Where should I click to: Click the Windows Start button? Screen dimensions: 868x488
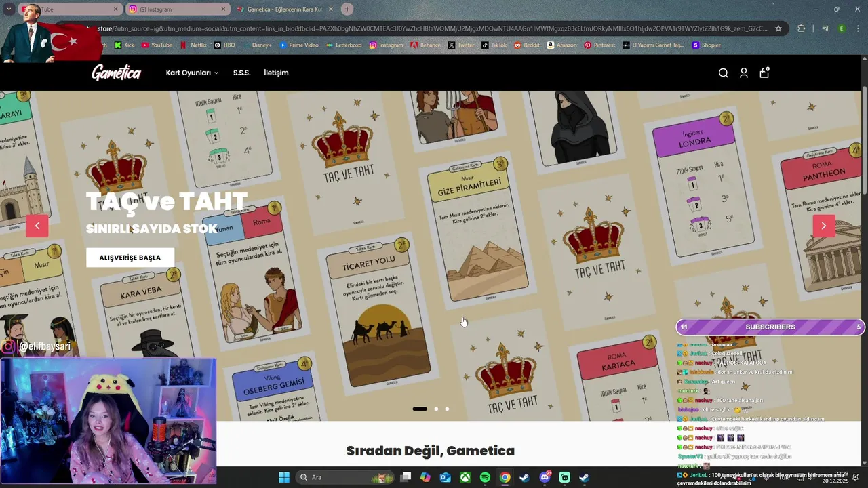pyautogui.click(x=284, y=477)
